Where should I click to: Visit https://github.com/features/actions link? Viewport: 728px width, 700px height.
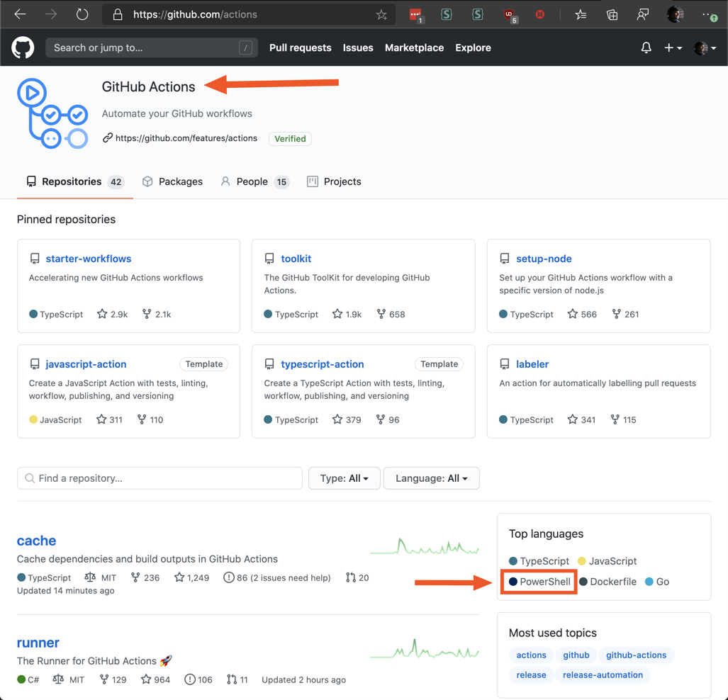(x=186, y=138)
